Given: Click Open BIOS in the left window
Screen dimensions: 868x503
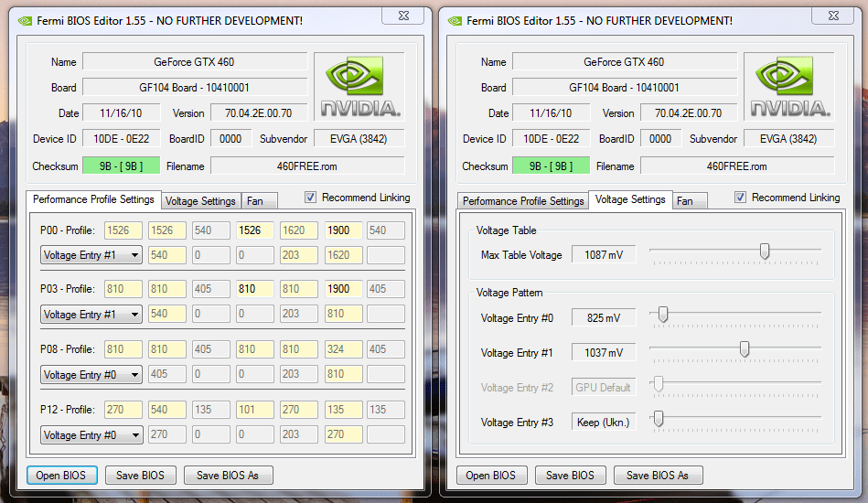Looking at the screenshot, I should pyautogui.click(x=61, y=476).
